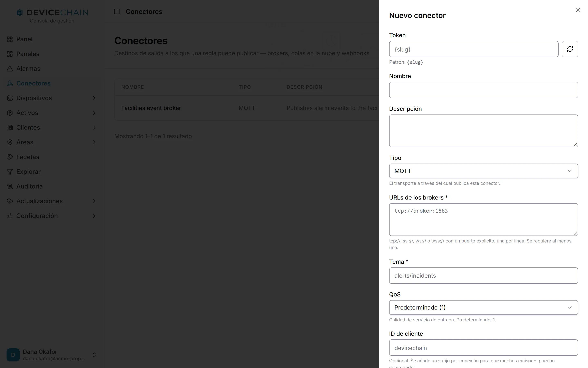The height and width of the screenshot is (368, 588).
Task: Click the Alarmas warning triangle icon
Action: coord(10,69)
